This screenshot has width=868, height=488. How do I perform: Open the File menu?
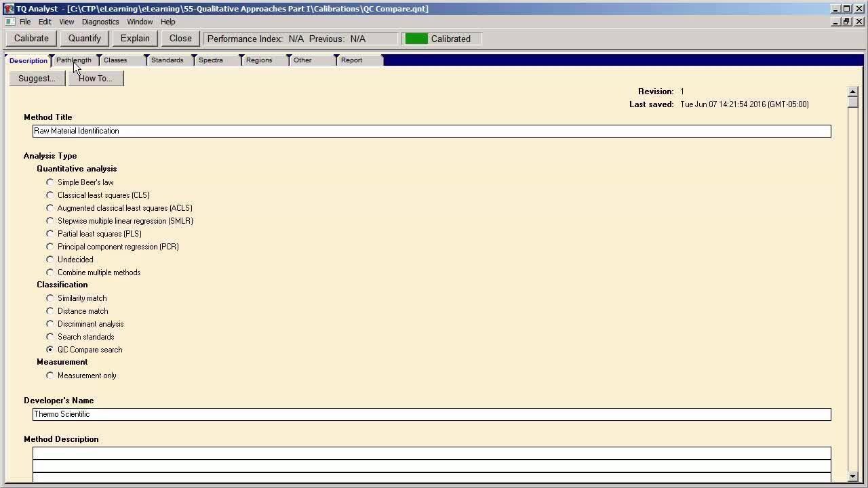[x=25, y=22]
